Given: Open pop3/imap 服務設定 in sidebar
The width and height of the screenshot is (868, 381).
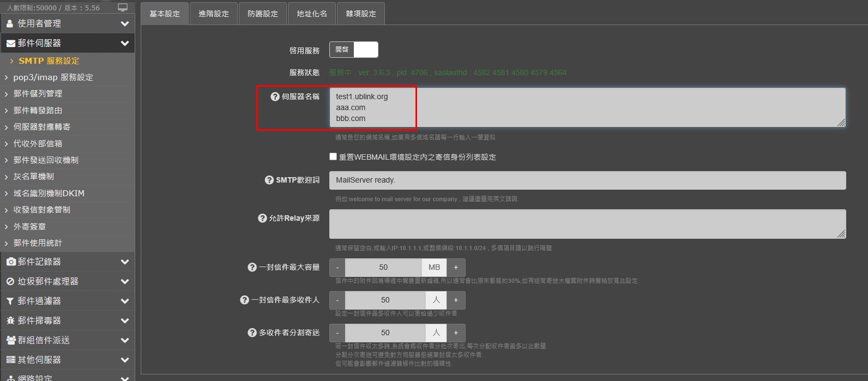Looking at the screenshot, I should click(x=53, y=77).
